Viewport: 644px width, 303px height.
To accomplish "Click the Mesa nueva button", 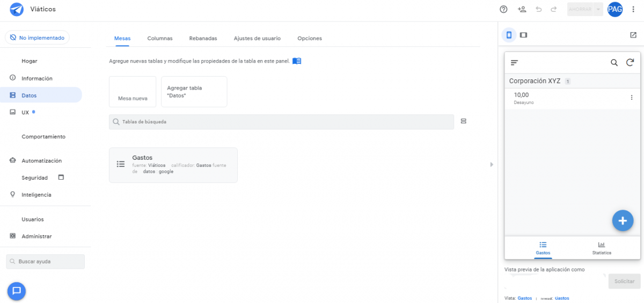I will 133,92.
